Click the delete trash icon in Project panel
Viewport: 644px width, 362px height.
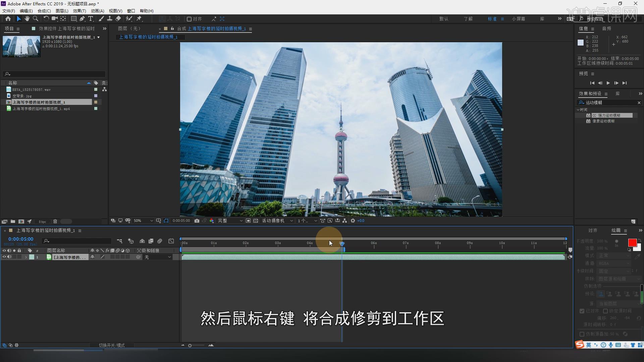tap(55, 222)
